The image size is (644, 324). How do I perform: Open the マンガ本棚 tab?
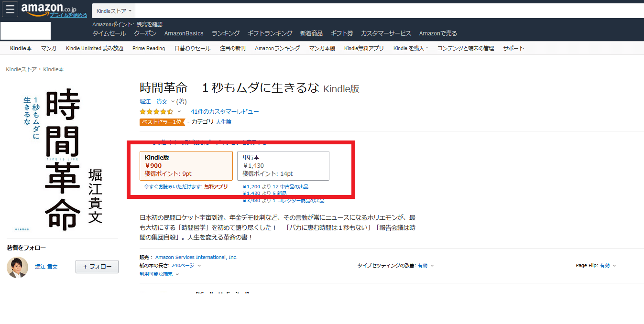pyautogui.click(x=322, y=48)
